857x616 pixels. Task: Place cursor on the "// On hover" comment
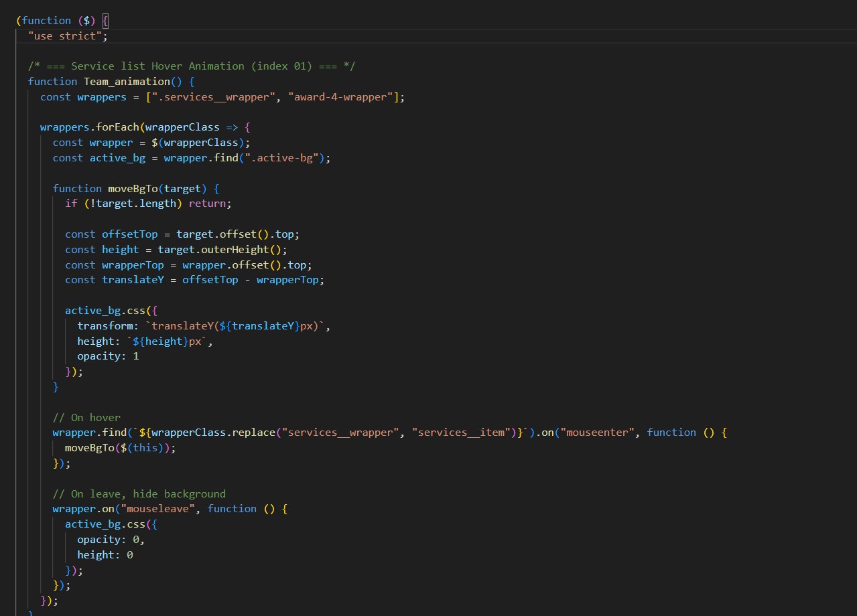click(x=86, y=418)
